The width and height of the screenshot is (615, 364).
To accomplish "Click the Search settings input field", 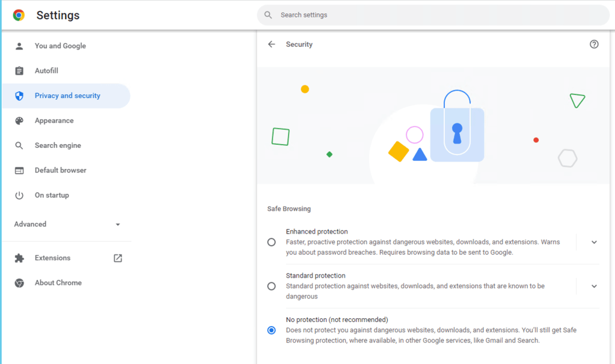I will [439, 15].
